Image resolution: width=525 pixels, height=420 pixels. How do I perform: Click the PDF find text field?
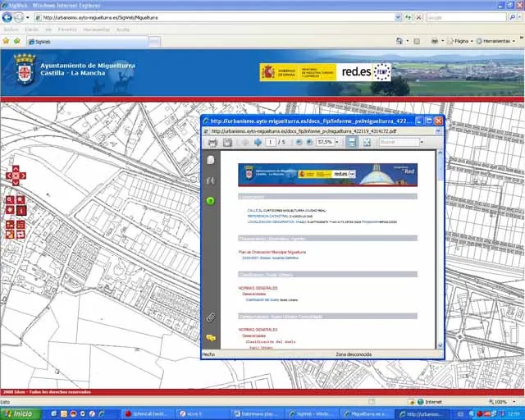399,142
